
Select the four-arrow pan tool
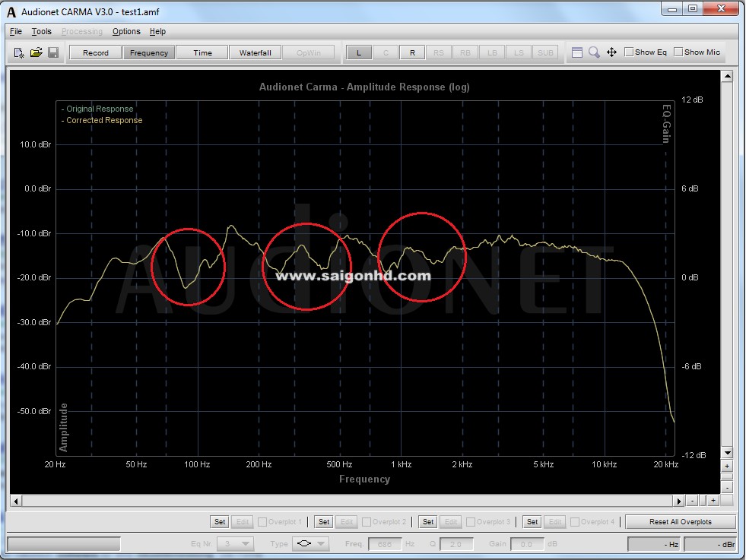(x=612, y=52)
